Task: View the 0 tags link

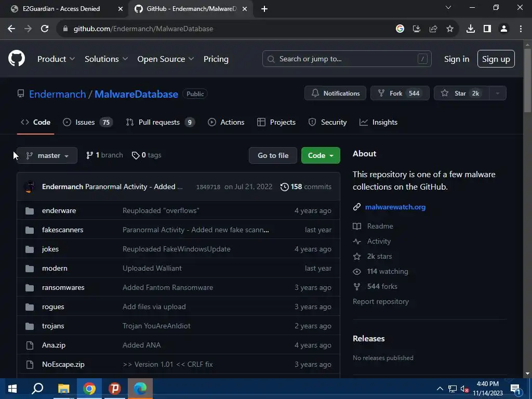Action: point(146,155)
